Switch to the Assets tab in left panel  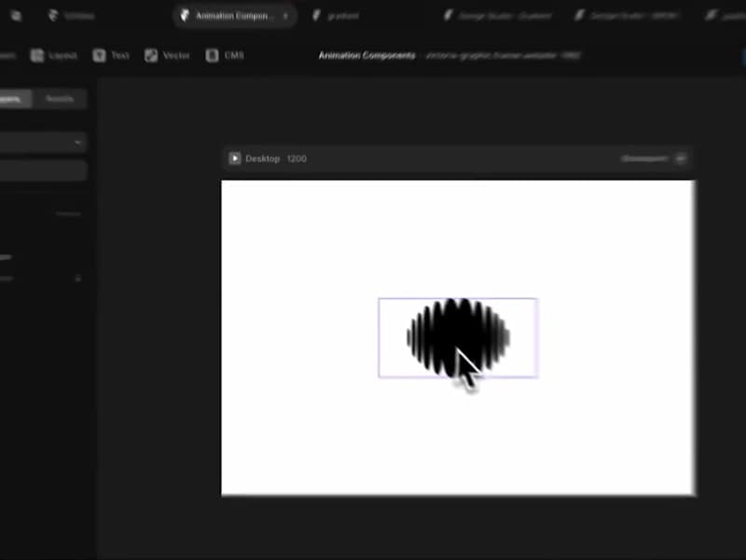(x=58, y=99)
